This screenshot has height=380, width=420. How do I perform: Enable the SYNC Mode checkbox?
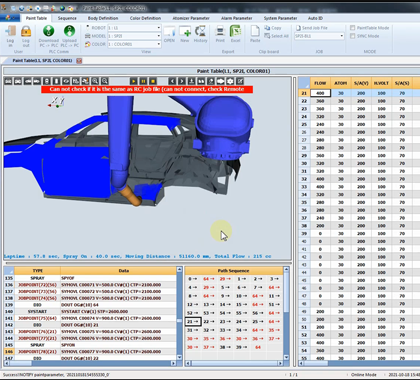pyautogui.click(x=352, y=36)
